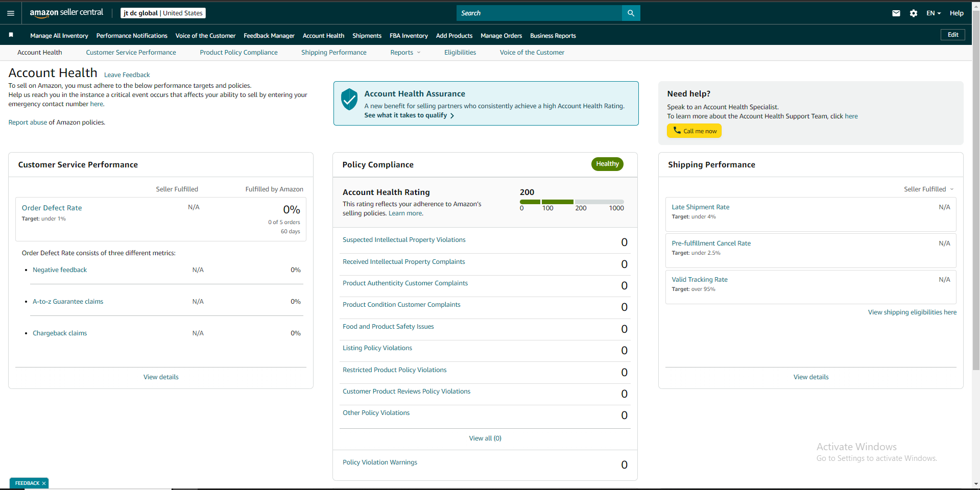Open Add Products
The width and height of the screenshot is (980, 490).
point(454,36)
